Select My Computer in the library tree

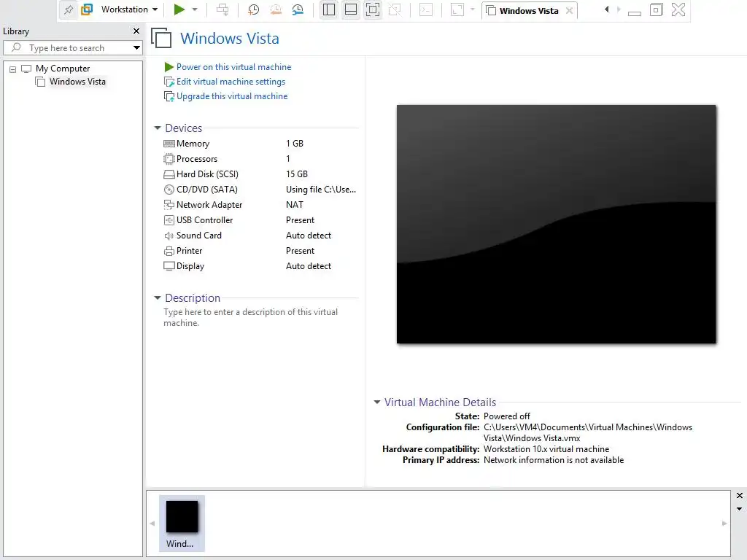point(63,69)
